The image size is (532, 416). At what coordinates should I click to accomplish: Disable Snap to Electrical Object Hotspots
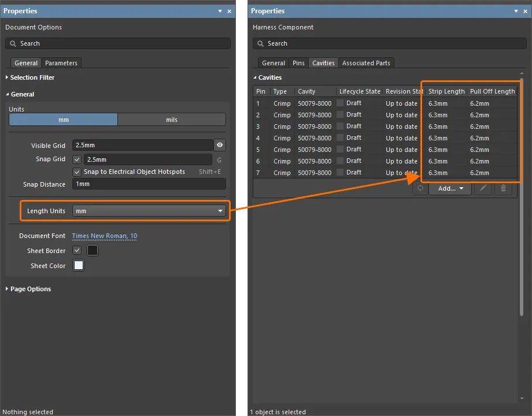pos(77,172)
